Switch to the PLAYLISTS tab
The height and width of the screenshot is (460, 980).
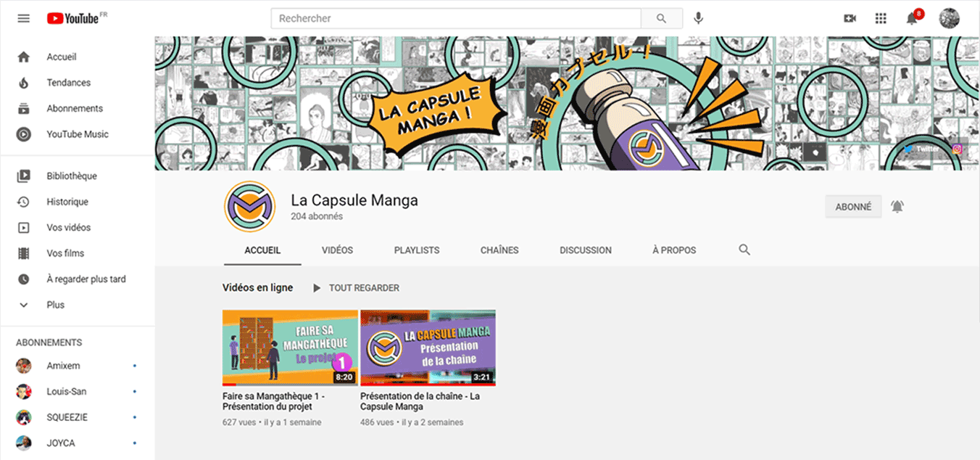[x=417, y=250]
